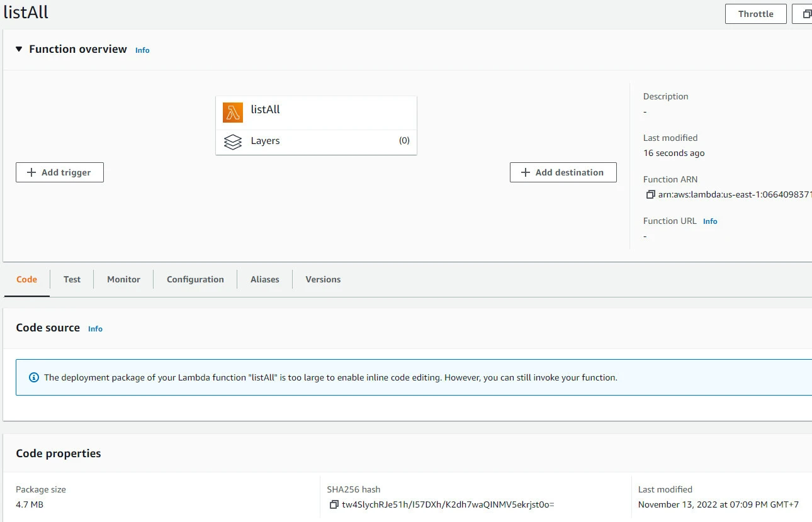Click the Layers stack icon

pyautogui.click(x=233, y=142)
